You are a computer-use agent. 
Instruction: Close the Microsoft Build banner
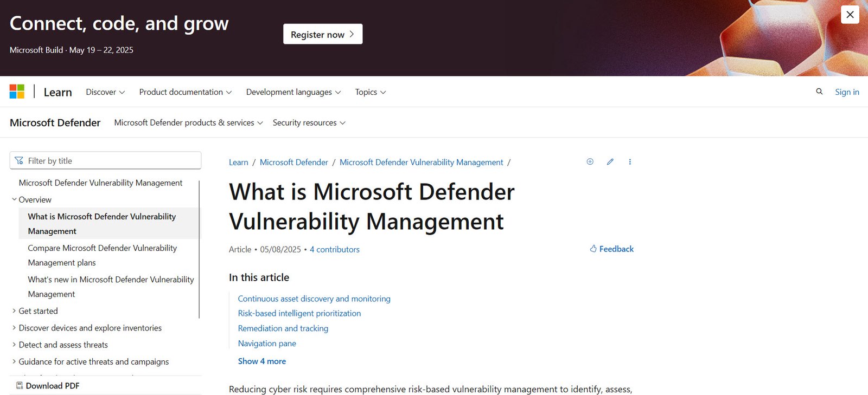pyautogui.click(x=850, y=15)
